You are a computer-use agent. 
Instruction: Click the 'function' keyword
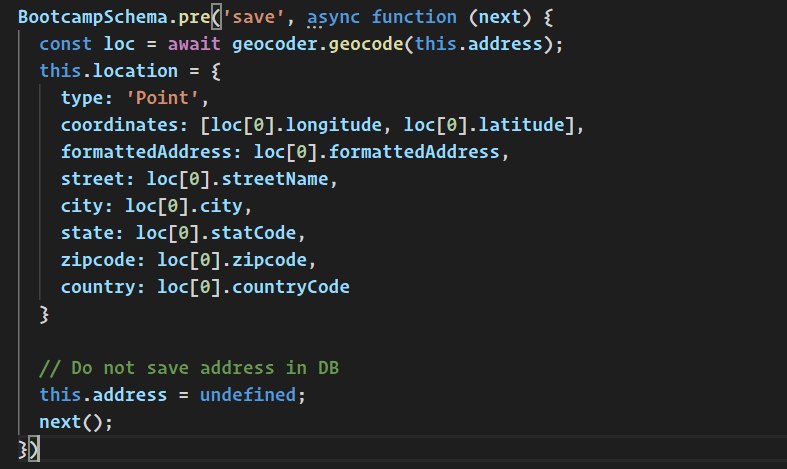click(x=414, y=17)
